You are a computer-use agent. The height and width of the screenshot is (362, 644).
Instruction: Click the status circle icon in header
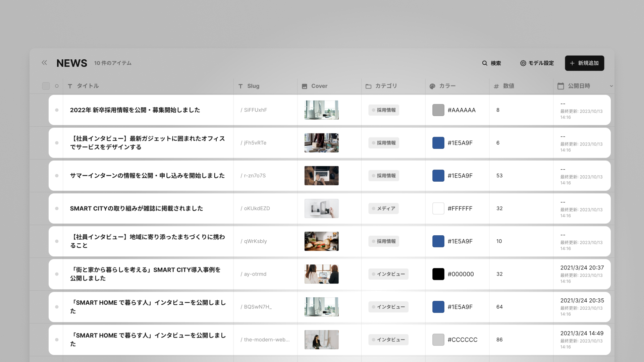tap(57, 86)
